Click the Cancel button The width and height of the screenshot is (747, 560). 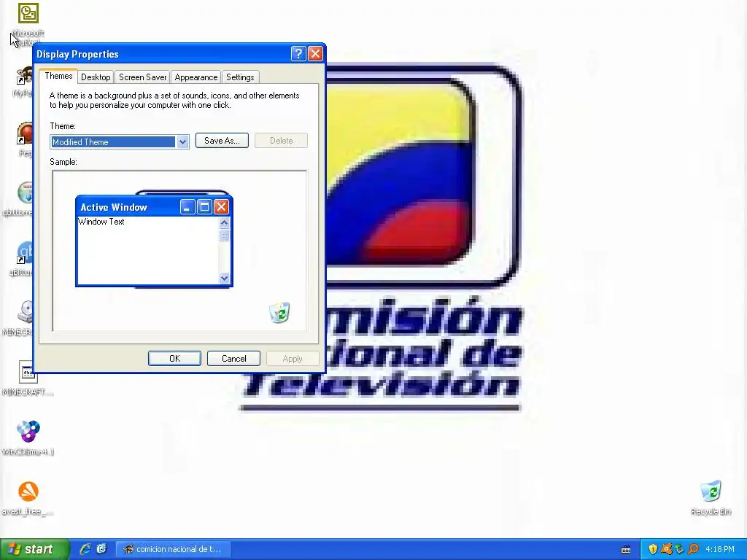[234, 358]
